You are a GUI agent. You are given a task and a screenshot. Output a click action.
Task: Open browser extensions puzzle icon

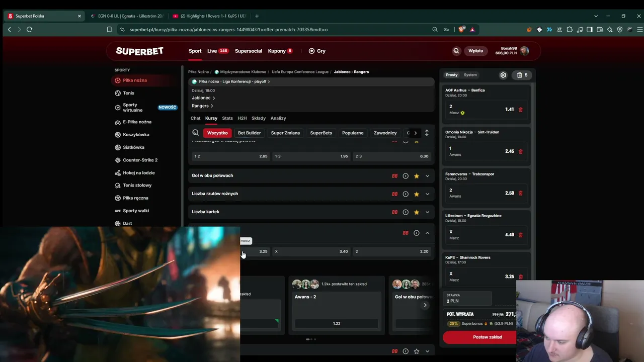[x=570, y=30]
